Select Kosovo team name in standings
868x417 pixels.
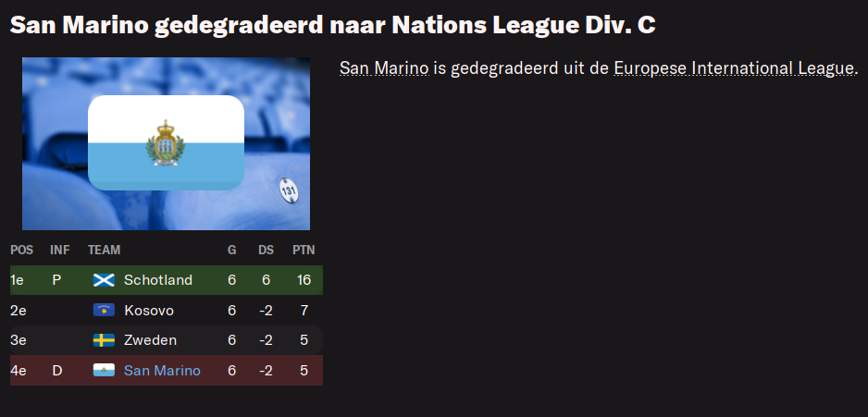click(149, 311)
